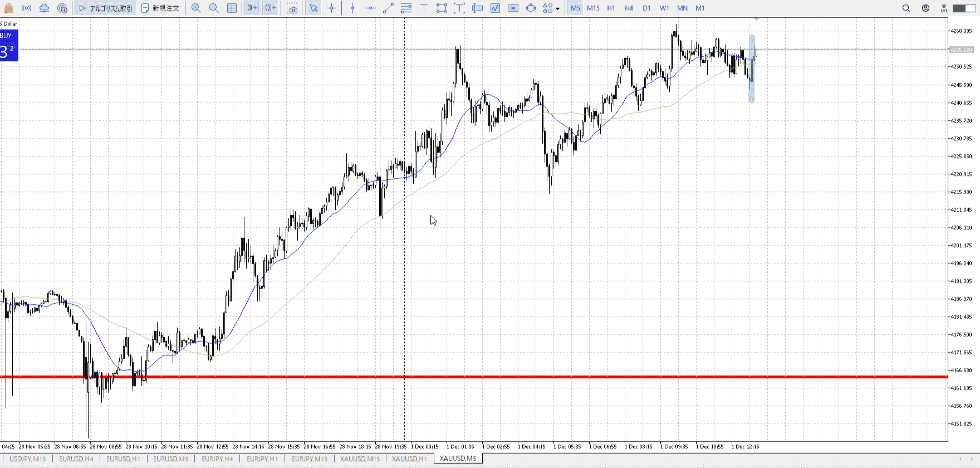This screenshot has width=980, height=468.
Task: Select the crosshair tool
Action: click(x=332, y=8)
